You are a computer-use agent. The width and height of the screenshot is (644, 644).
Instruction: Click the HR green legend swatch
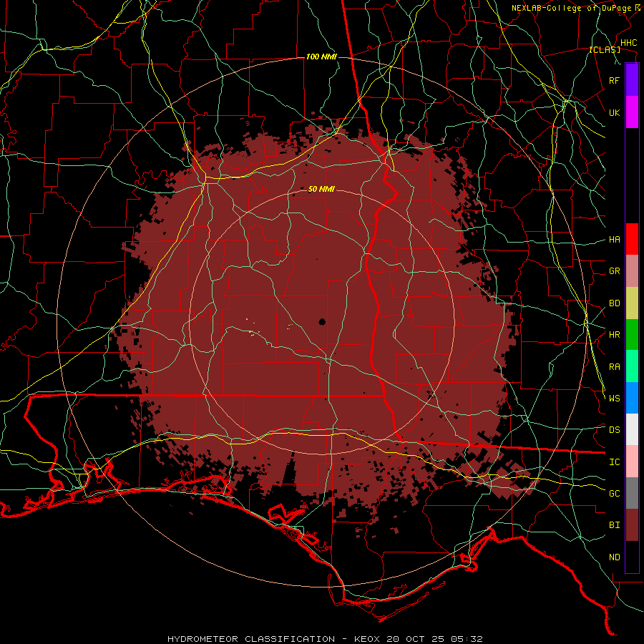[632, 334]
